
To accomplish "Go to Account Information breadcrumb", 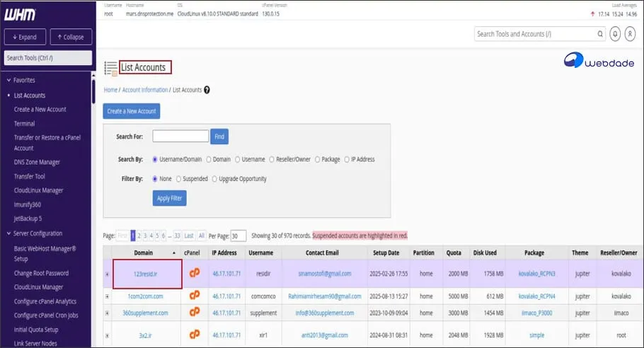I will coord(145,90).
